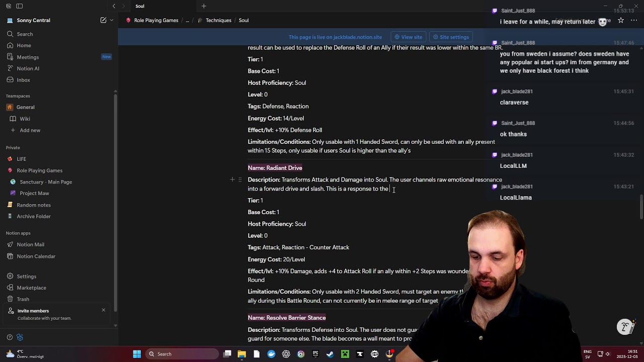Open jackblade.notion.site live page link
The height and width of the screenshot is (362, 644).
(x=335, y=37)
